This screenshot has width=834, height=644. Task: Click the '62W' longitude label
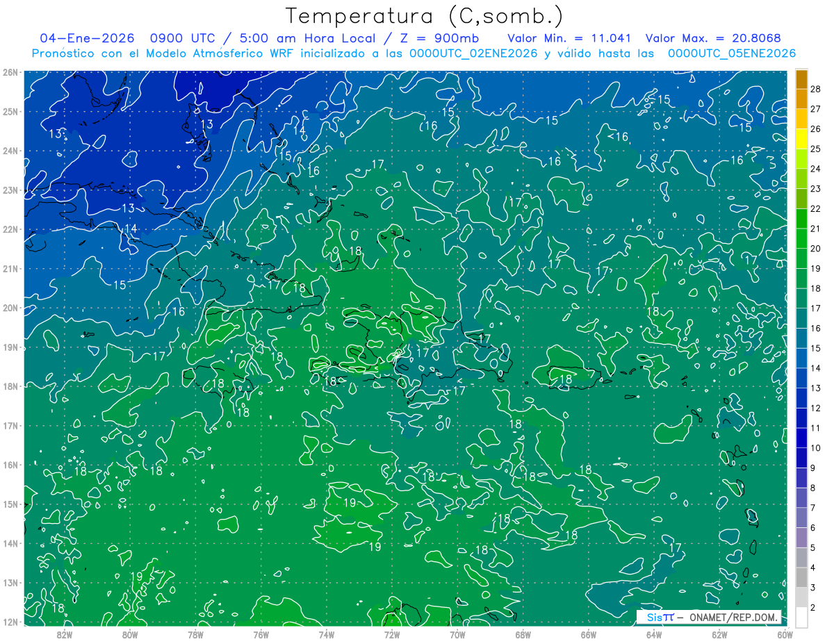click(x=719, y=634)
